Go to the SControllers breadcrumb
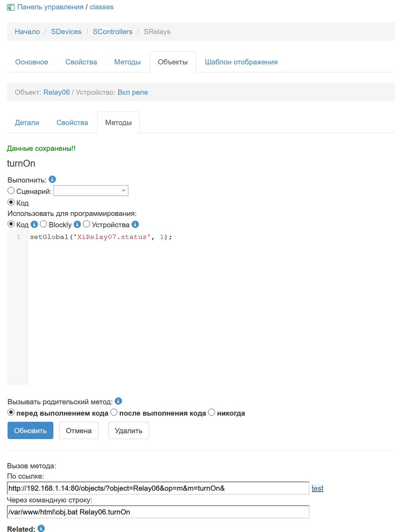Screen dimensions: 395x532 pos(113,32)
